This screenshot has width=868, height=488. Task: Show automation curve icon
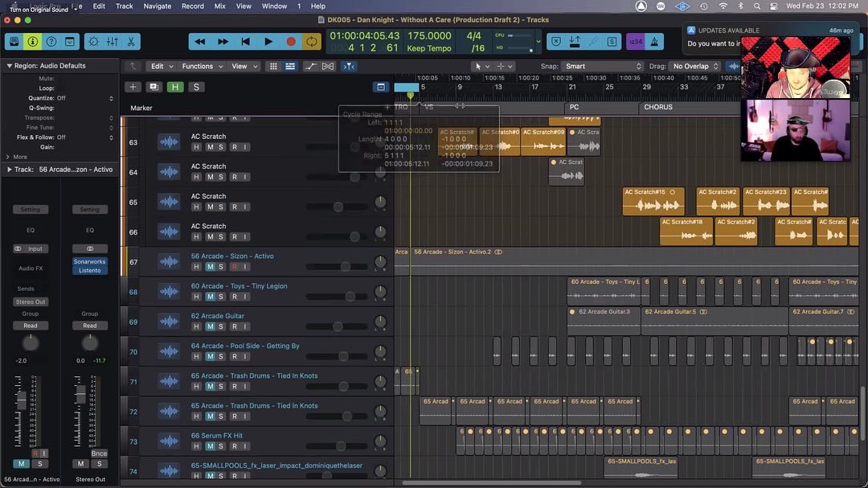coord(310,66)
